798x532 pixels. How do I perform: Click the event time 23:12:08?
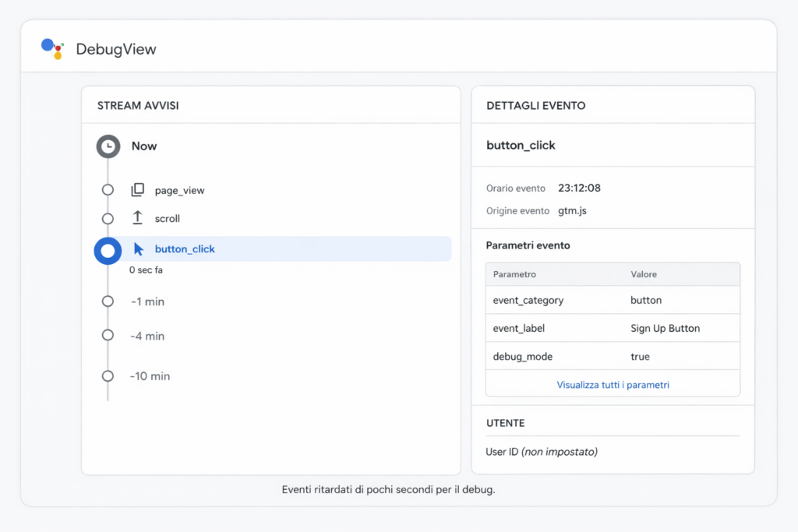(x=579, y=188)
